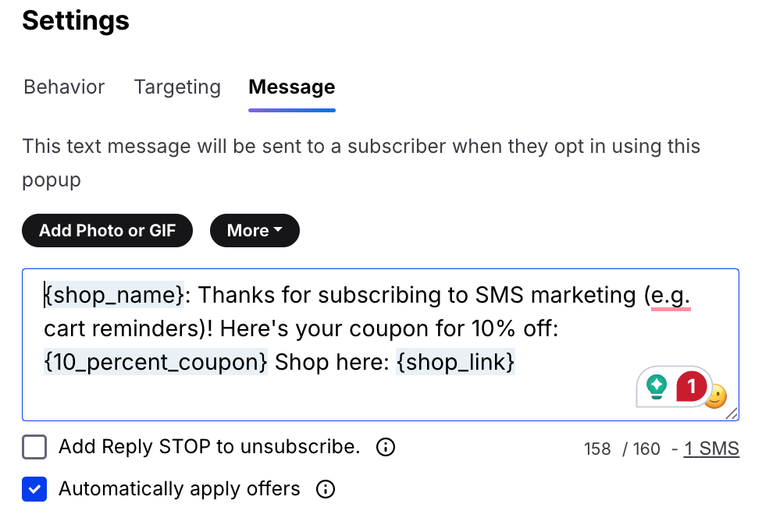Show info about Automatically apply offers
This screenshot has height=532, width=762.
[326, 489]
